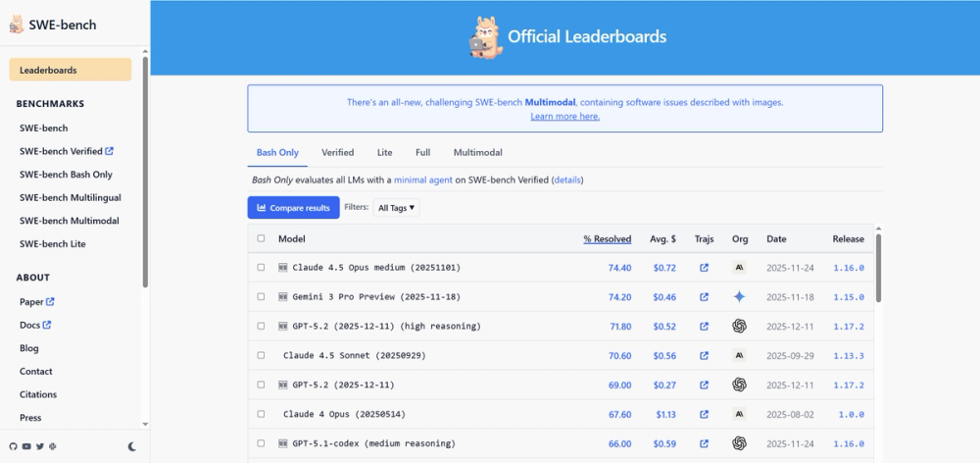Image resolution: width=980 pixels, height=463 pixels.
Task: Open trajectories icon for Gemini 3 Pro Preview
Action: click(x=704, y=297)
